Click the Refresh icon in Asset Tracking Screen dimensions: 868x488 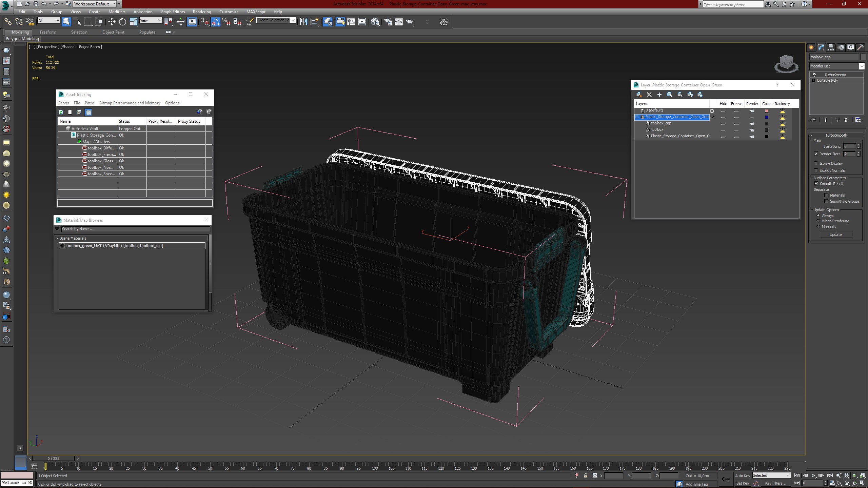point(61,112)
